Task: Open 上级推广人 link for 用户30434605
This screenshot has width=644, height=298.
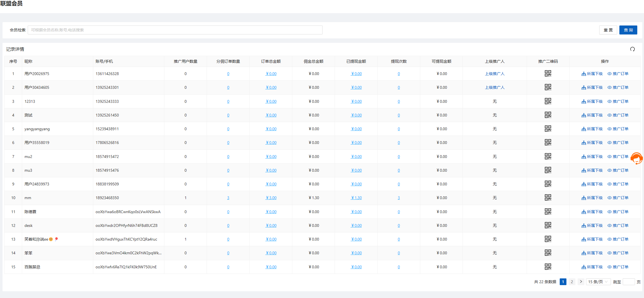Action: click(x=494, y=87)
